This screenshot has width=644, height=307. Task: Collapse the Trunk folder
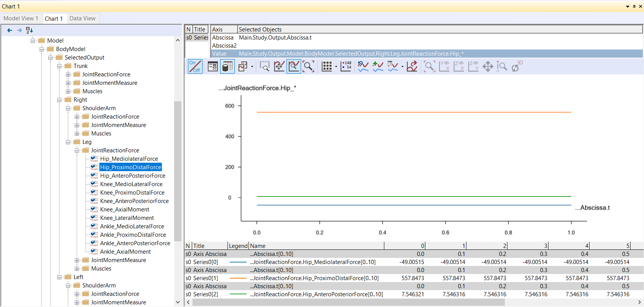pyautogui.click(x=59, y=66)
